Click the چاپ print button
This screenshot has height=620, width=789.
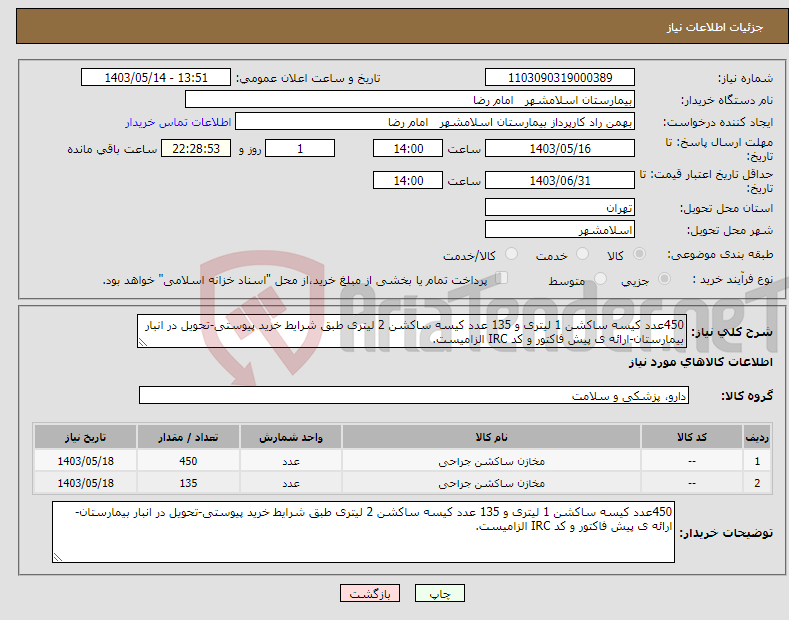click(439, 593)
